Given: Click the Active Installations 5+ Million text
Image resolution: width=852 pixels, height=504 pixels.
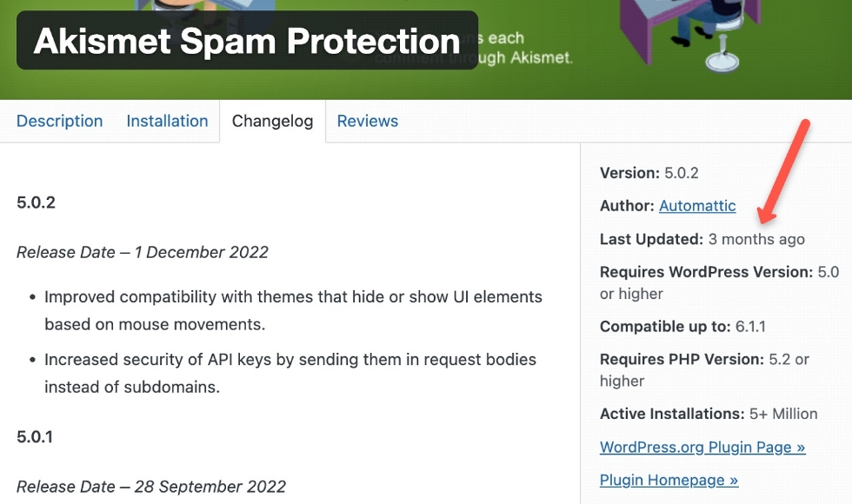Looking at the screenshot, I should [709, 414].
